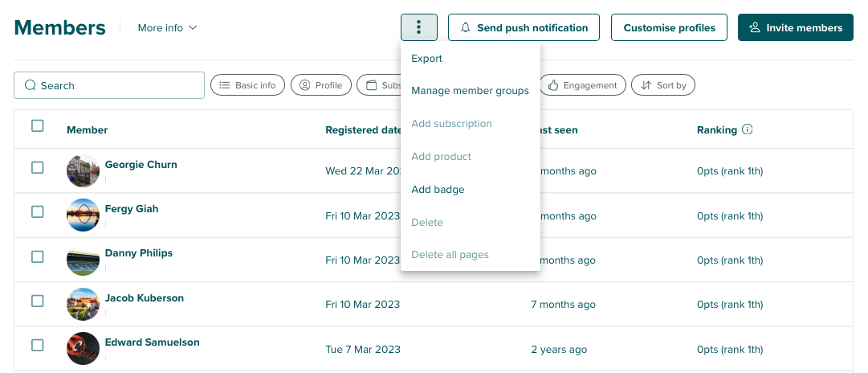Click the Sort by button
Screen dimensions: 868x373
[663, 85]
